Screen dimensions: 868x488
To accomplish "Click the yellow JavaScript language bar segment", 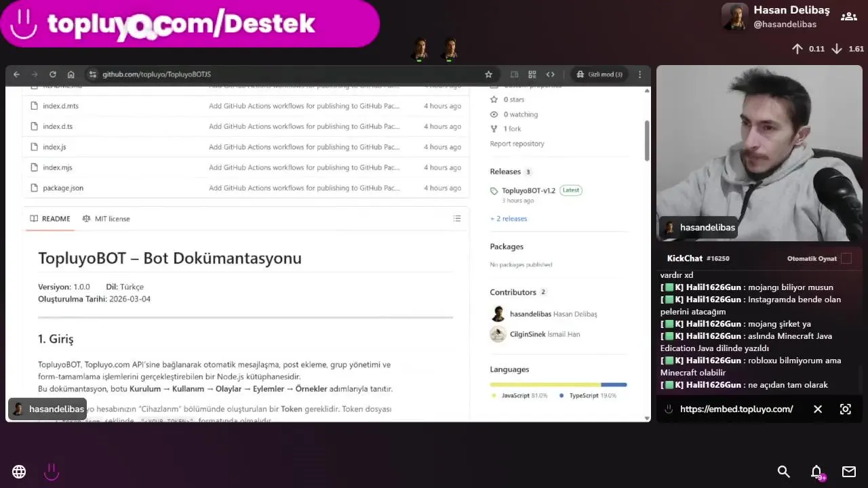I will (x=545, y=384).
